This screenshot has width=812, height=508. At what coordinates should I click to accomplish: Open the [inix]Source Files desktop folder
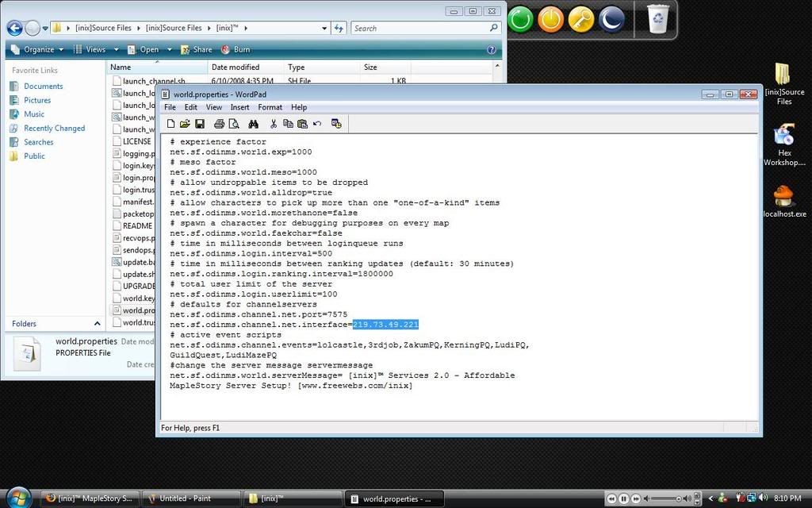click(x=784, y=84)
